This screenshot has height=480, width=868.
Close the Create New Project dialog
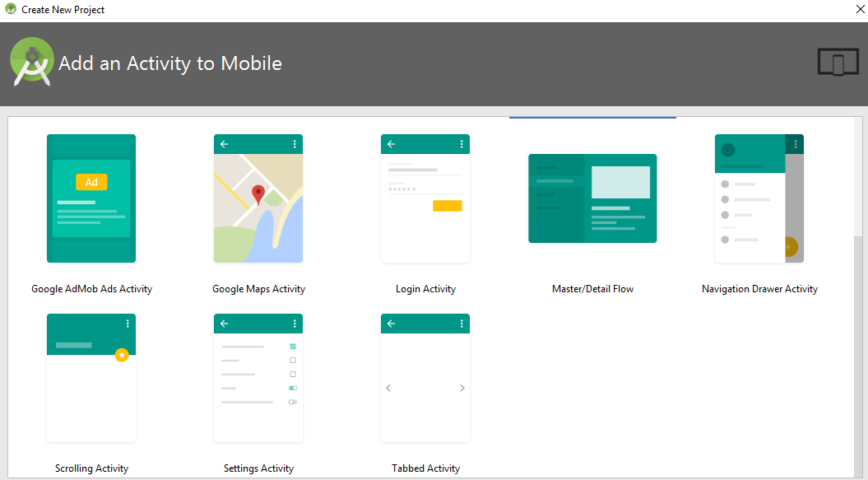(861, 9)
